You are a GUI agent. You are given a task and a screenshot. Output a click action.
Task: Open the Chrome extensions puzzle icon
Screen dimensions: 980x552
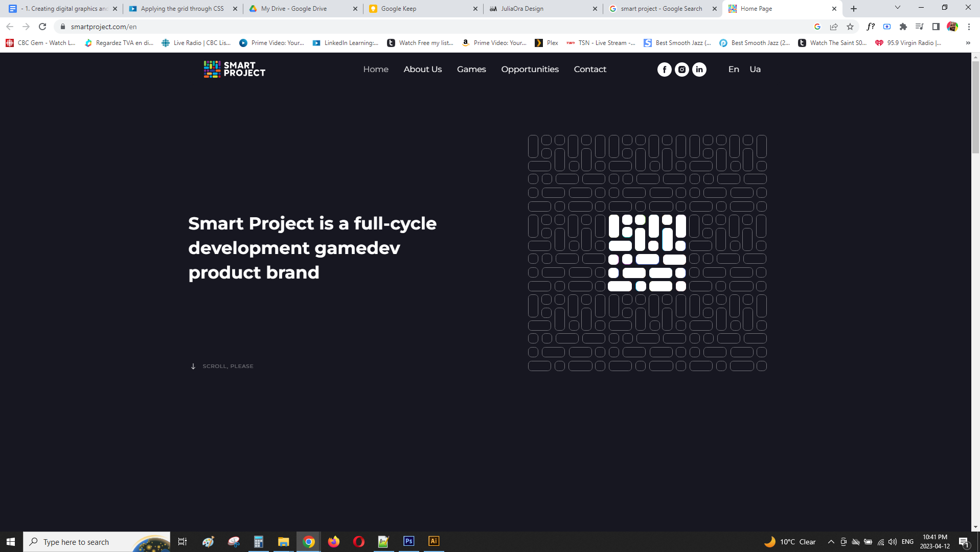pos(903,27)
